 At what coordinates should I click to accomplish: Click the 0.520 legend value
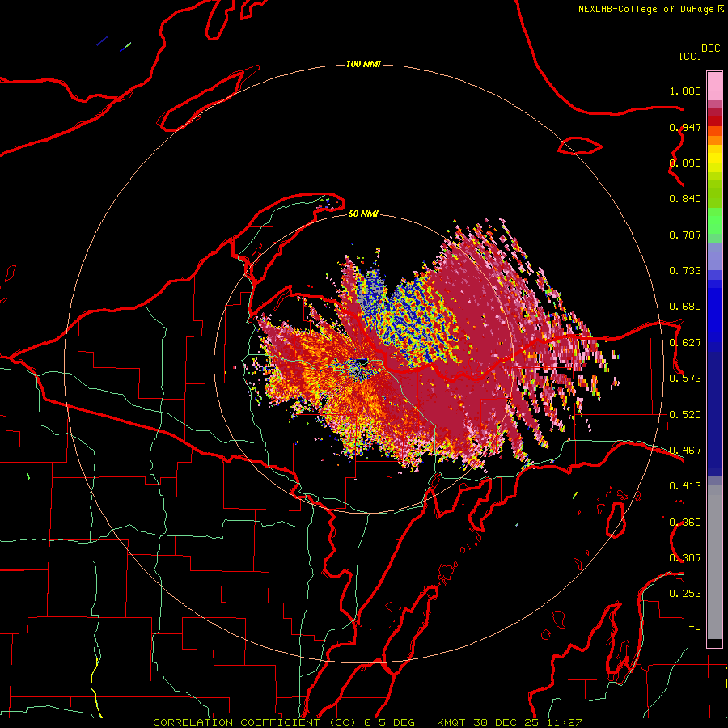coord(685,415)
